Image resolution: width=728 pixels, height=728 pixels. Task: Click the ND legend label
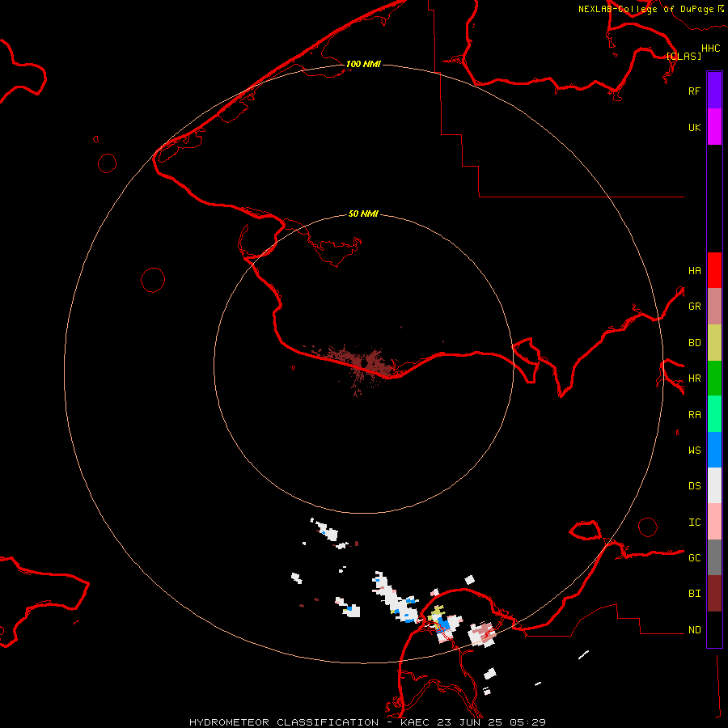point(695,629)
